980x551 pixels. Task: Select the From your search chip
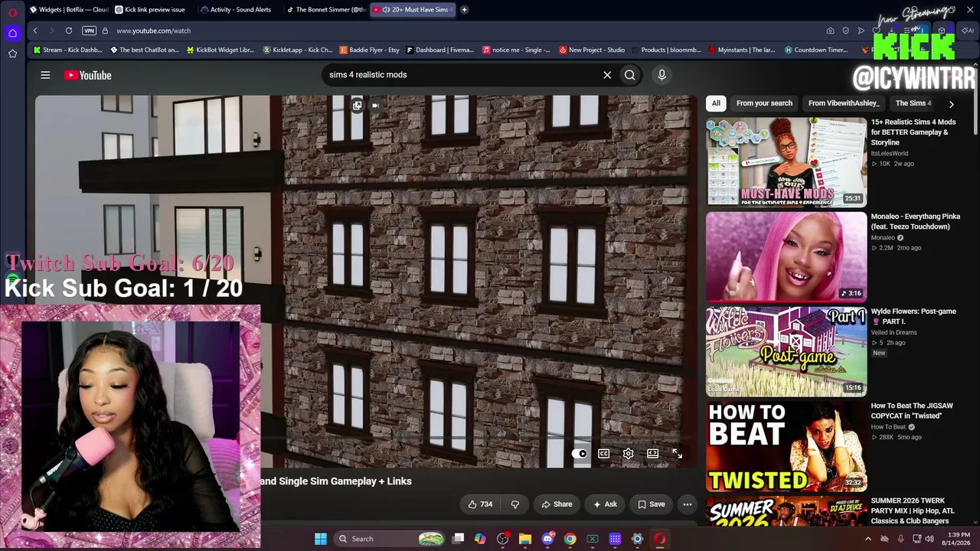[764, 103]
